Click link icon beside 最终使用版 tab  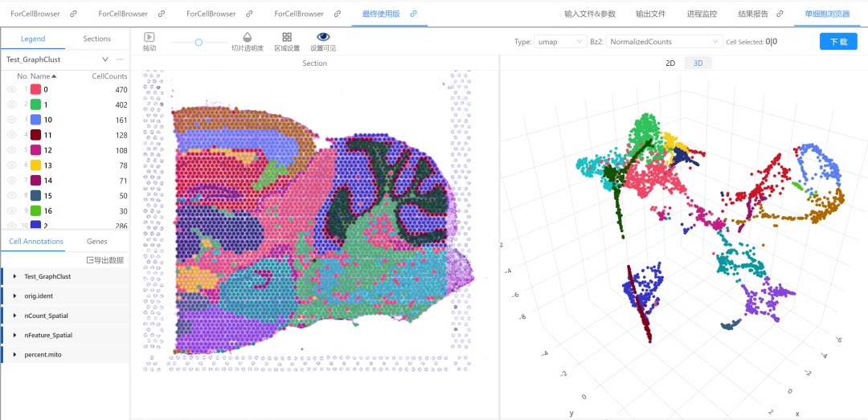[414, 14]
